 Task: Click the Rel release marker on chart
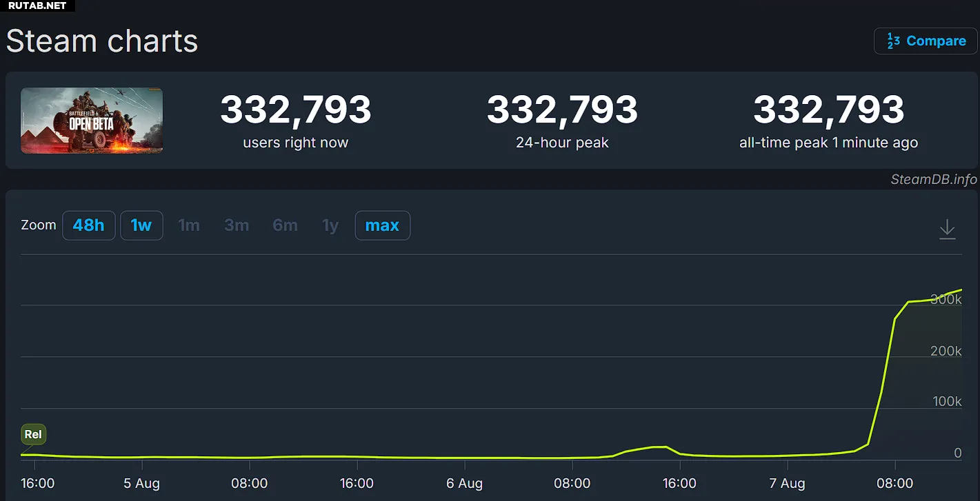coord(33,434)
